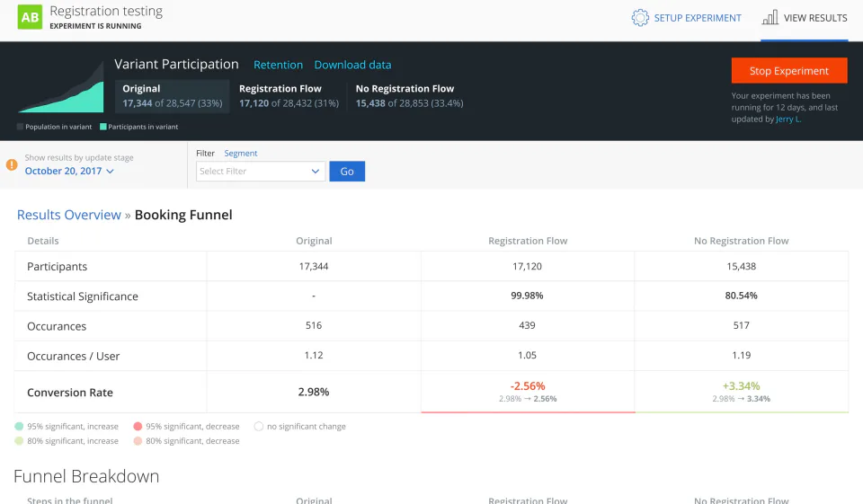Click the 95% significant, increase legend dot

pyautogui.click(x=19, y=427)
